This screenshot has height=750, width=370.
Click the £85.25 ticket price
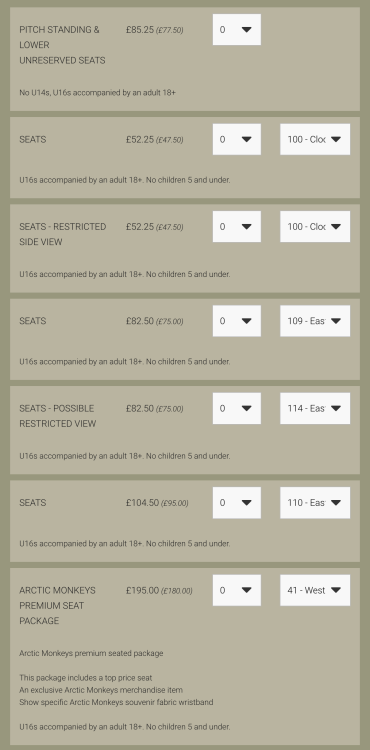(140, 30)
